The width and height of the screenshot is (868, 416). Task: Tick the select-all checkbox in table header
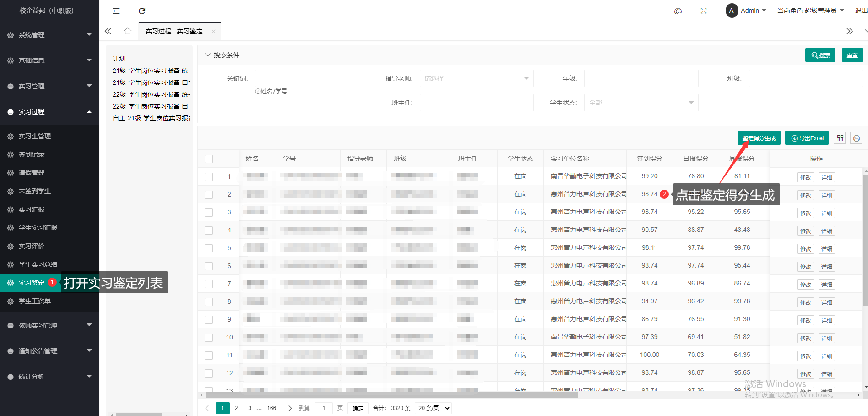tap(209, 159)
